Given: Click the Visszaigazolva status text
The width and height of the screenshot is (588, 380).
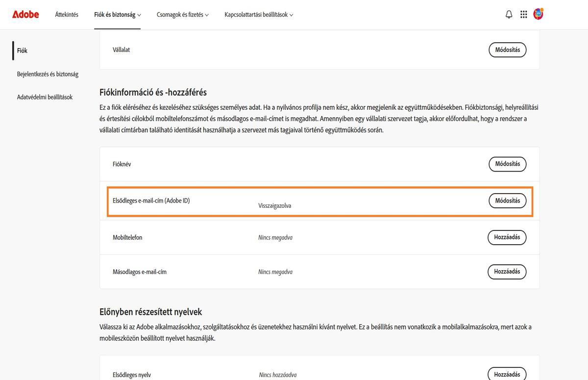Looking at the screenshot, I should 275,205.
